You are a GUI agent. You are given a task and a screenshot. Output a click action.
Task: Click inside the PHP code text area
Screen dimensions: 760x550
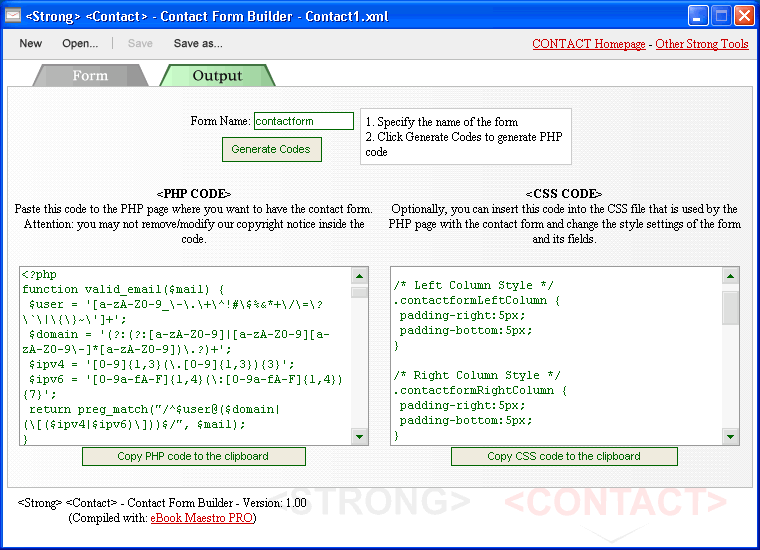185,356
